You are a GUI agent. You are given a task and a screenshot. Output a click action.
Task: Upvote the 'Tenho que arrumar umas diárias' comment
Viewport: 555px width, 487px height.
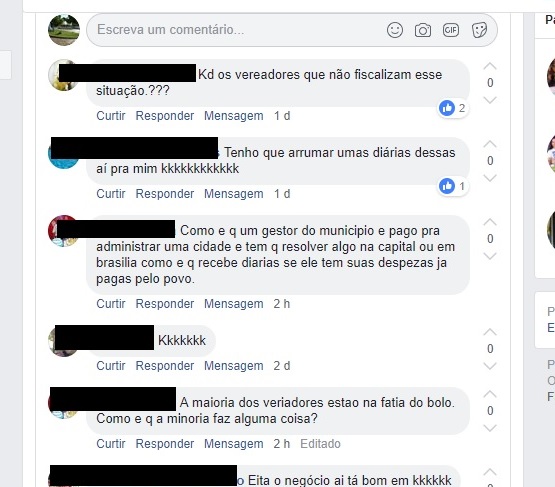(490, 144)
